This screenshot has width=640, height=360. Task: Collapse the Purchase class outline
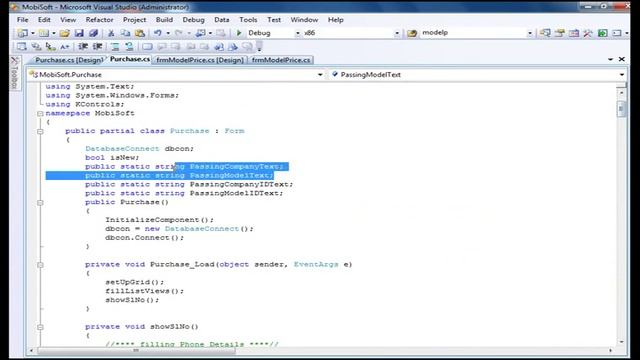coord(40,131)
